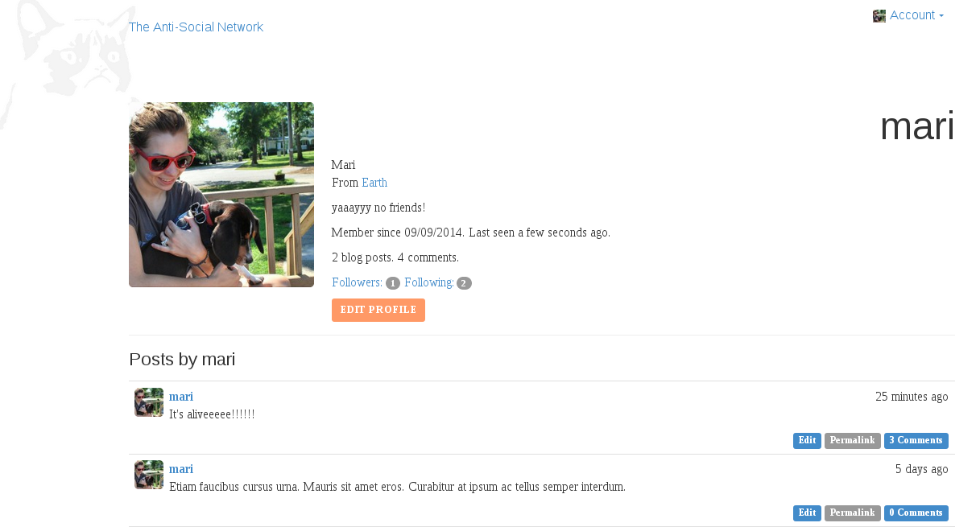Screen dimensions: 980x527
Task: Edit the It's aliveeeee post
Action: [x=807, y=441]
